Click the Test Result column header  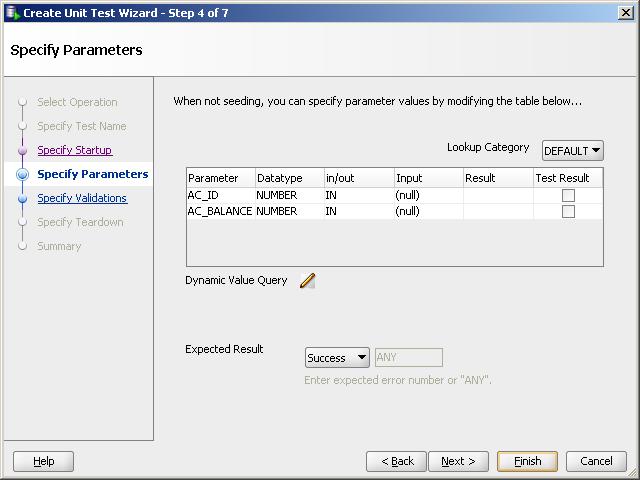tap(568, 178)
